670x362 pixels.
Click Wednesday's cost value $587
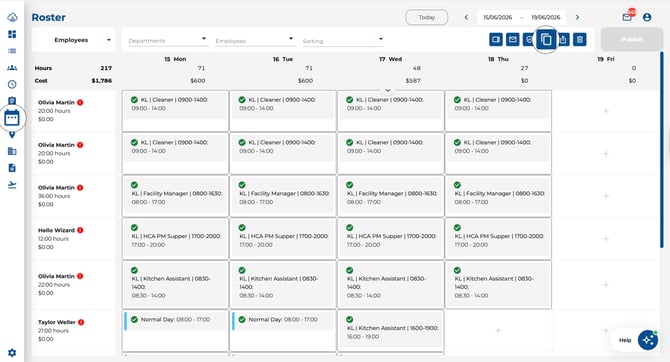pos(413,80)
